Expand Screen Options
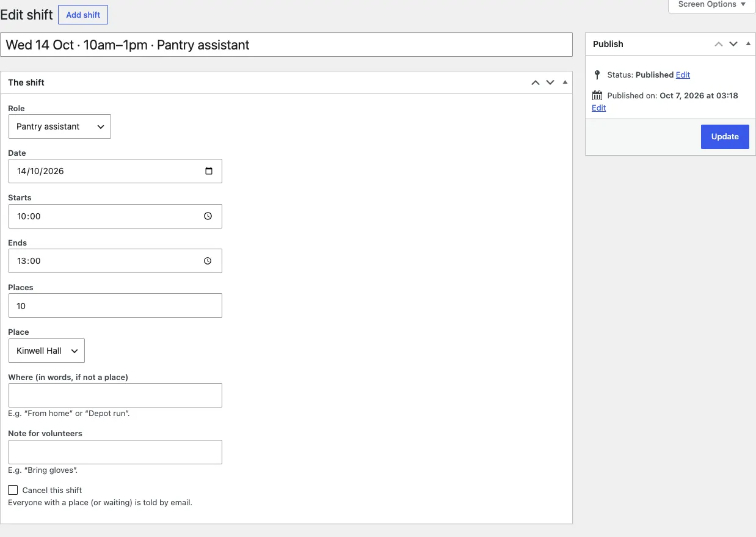Screen dimensions: 756x537 (x=711, y=4)
